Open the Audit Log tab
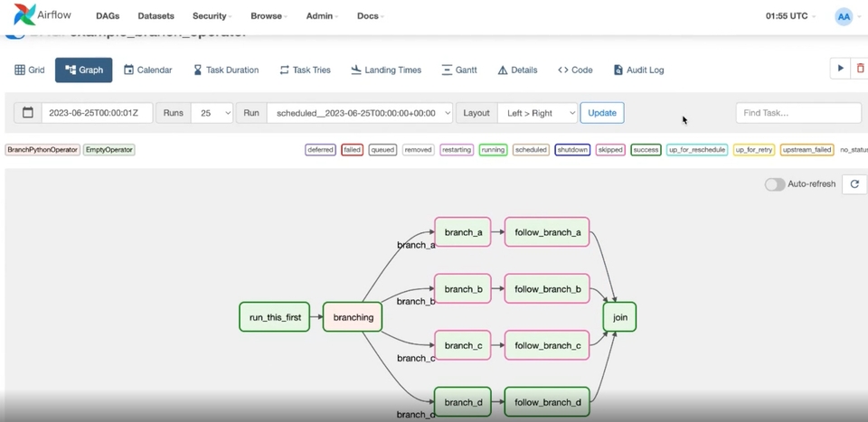868x422 pixels. click(639, 70)
